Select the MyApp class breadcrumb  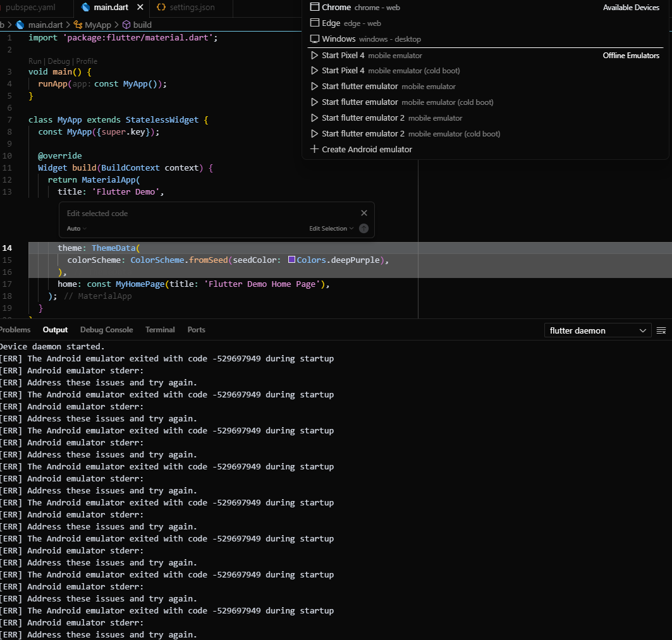(98, 25)
